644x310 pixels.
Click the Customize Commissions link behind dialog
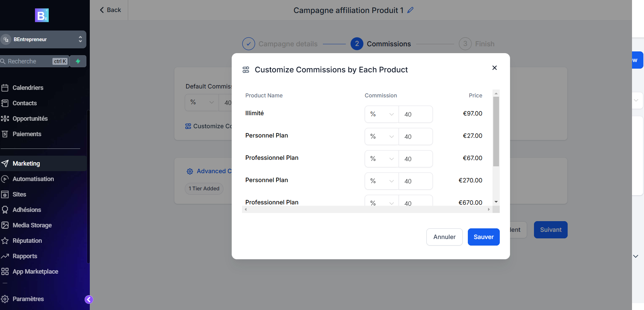tap(209, 126)
